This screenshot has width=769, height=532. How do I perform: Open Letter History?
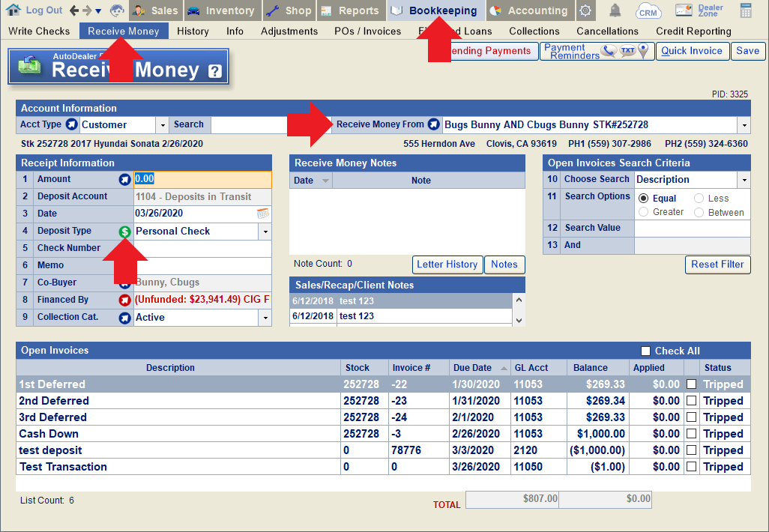tap(447, 265)
